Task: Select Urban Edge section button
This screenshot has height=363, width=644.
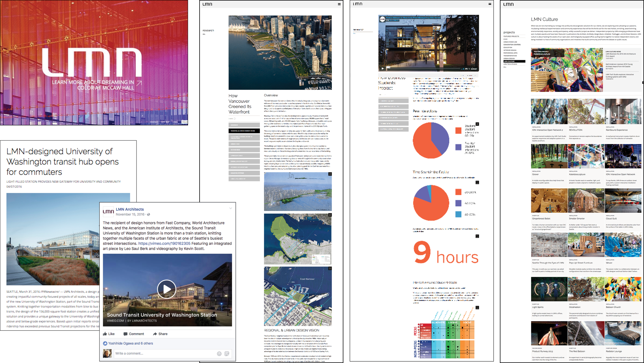Action: pyautogui.click(x=244, y=144)
